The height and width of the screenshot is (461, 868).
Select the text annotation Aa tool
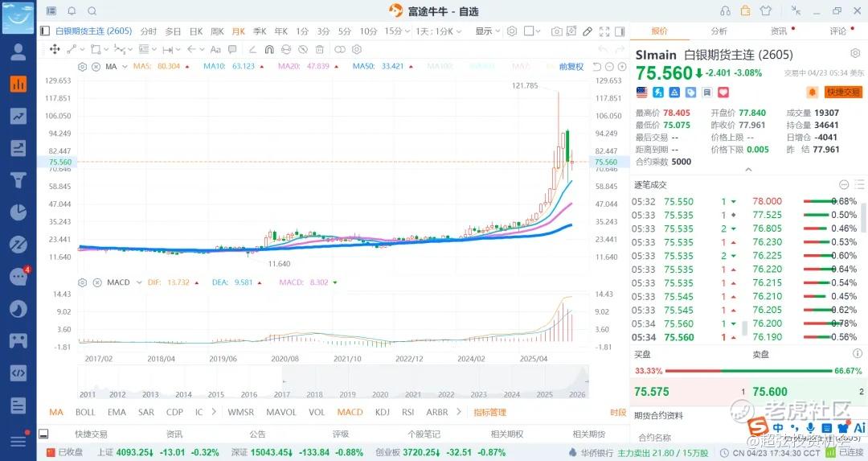point(215,49)
